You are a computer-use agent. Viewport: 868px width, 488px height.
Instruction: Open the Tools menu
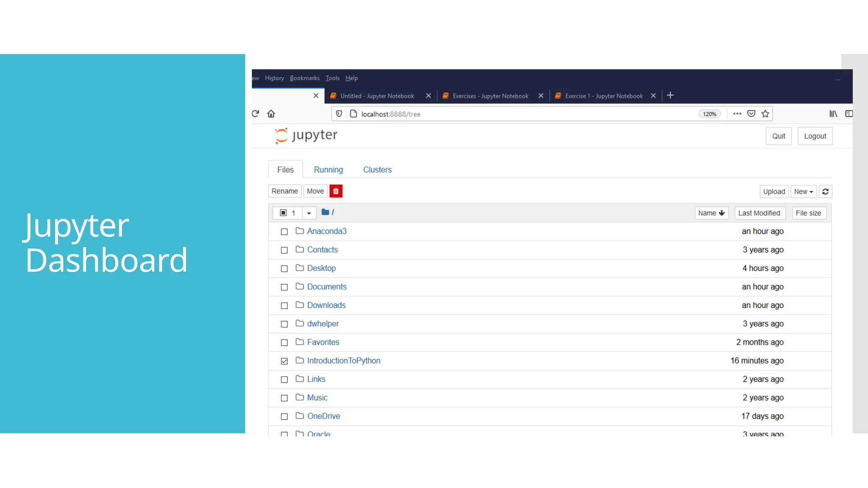(332, 78)
